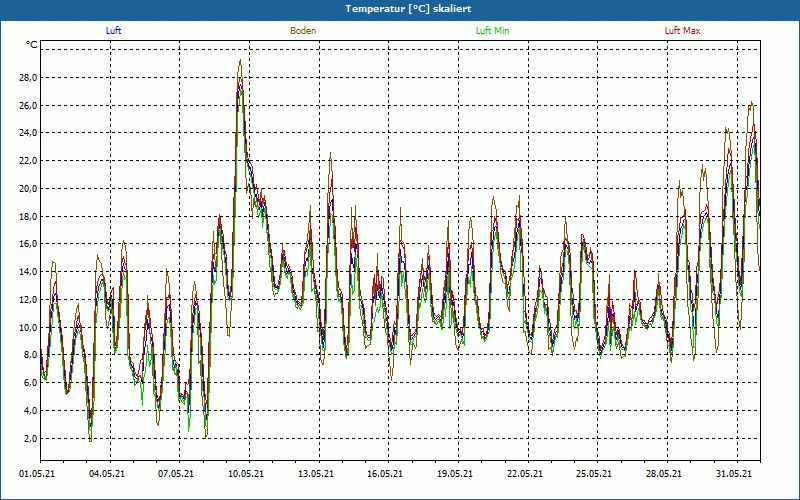Image resolution: width=800 pixels, height=500 pixels.
Task: Click the y-axis value 12,0
Action: click(28, 299)
